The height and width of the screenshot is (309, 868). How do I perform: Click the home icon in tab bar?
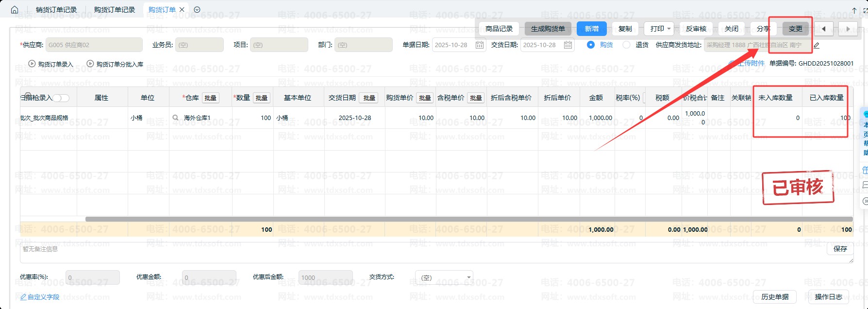click(15, 10)
